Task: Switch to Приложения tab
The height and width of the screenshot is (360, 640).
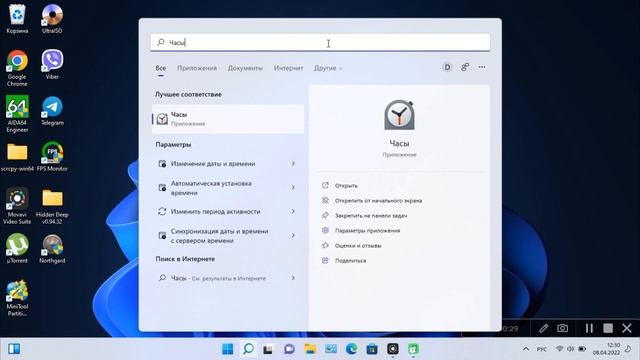Action: point(197,68)
